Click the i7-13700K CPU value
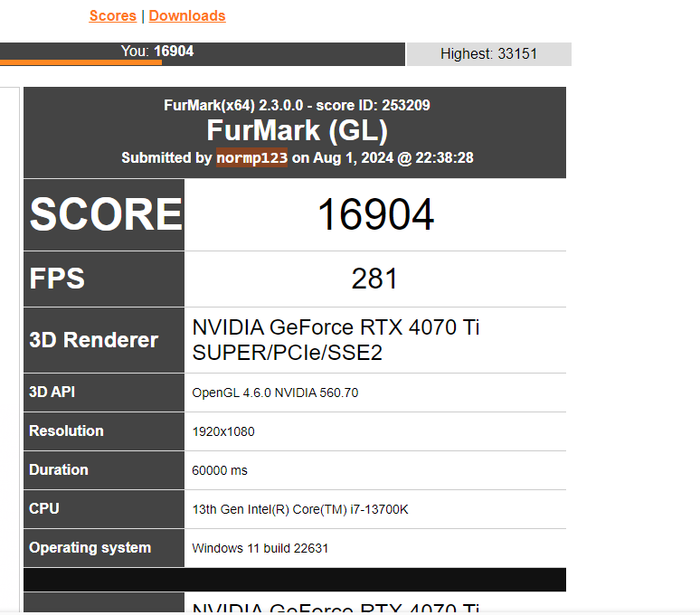Image resolution: width=700 pixels, height=615 pixels. point(300,509)
